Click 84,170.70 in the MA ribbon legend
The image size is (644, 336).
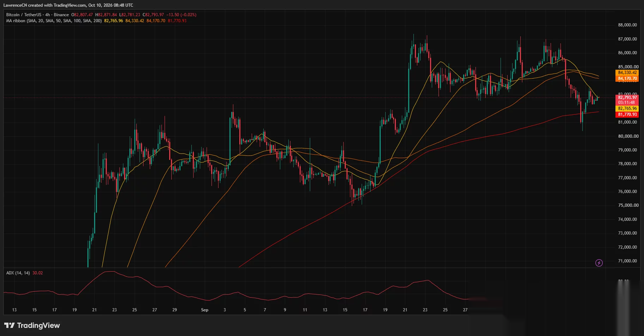point(156,21)
